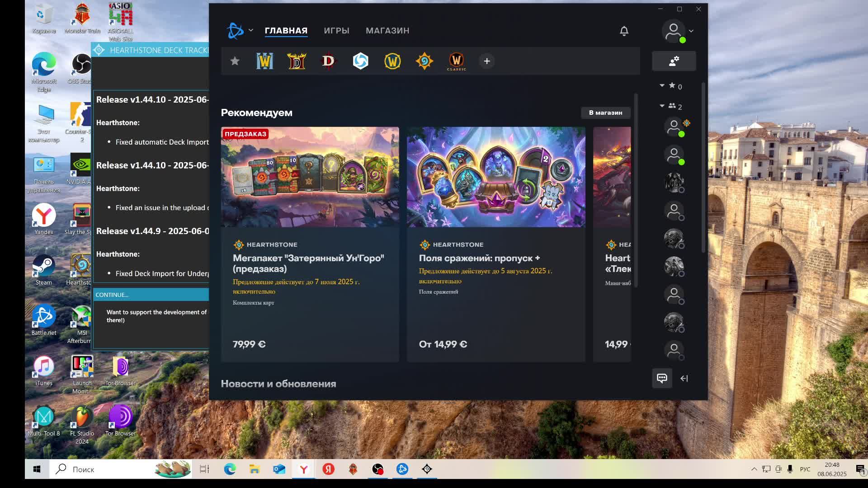Add a game with plus button
This screenshot has width=868, height=488.
pyautogui.click(x=487, y=61)
